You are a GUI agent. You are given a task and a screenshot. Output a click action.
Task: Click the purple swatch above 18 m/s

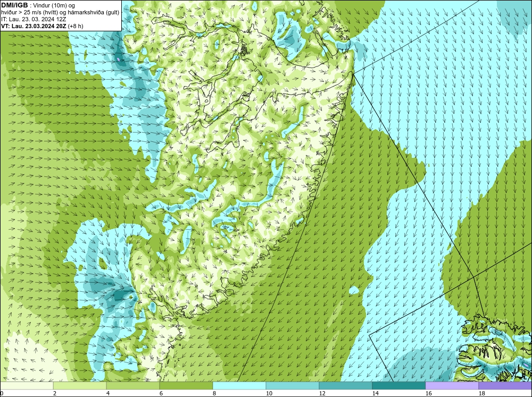[505, 385]
